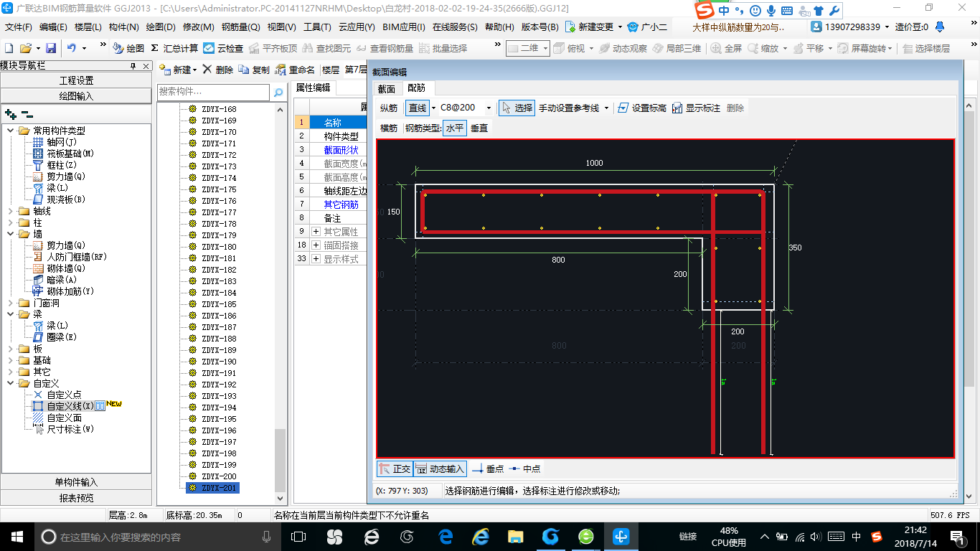The width and height of the screenshot is (980, 551).
Task: Open the C8@200 rebar spec dropdown
Action: [x=489, y=108]
